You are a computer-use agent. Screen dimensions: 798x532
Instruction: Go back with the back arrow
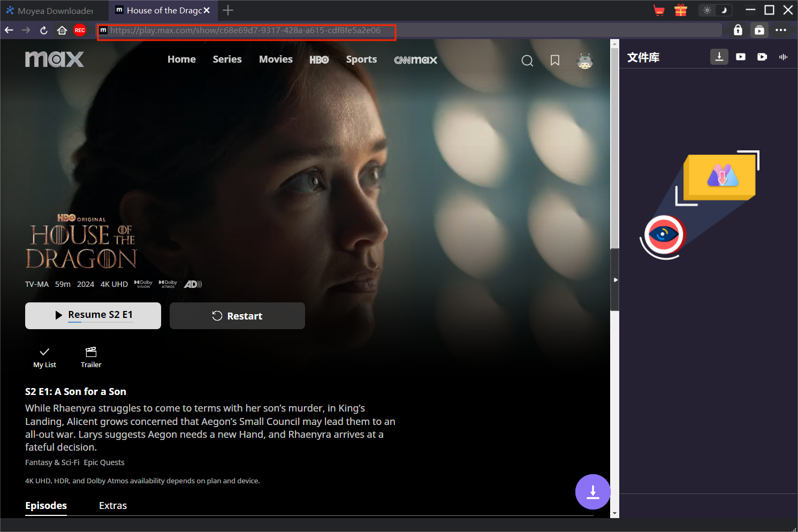[9, 30]
